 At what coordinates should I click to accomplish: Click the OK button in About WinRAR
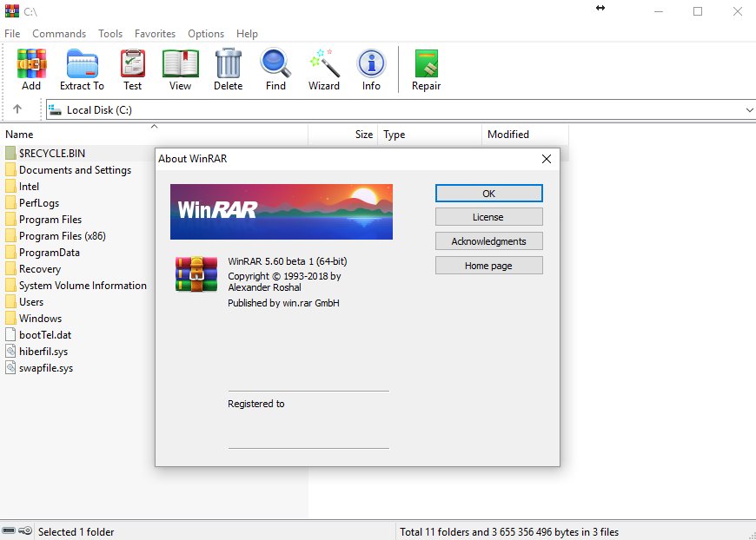click(488, 193)
